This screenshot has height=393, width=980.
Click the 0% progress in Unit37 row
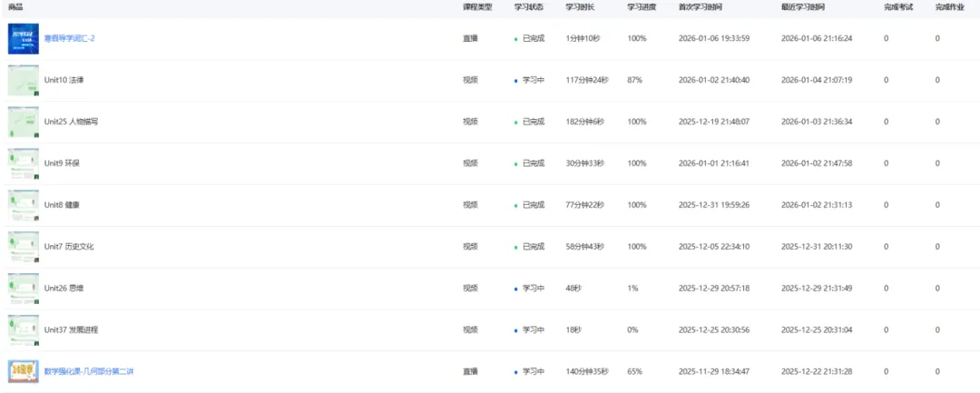point(632,329)
